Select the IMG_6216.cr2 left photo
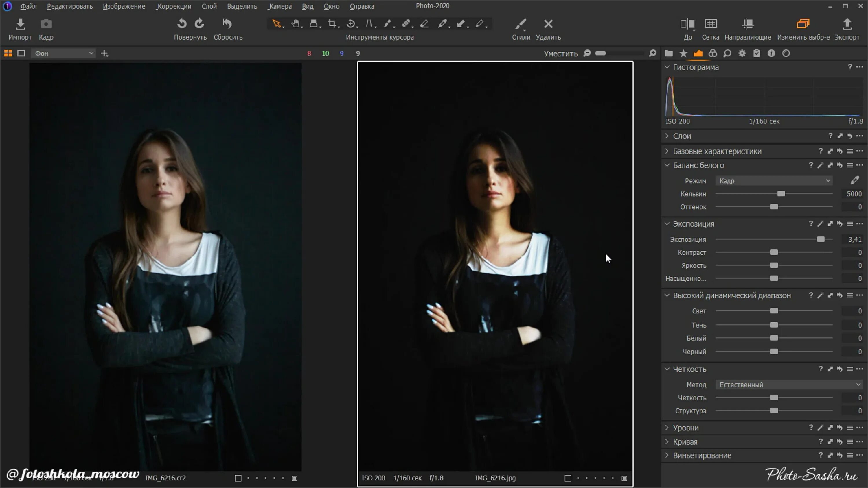 click(165, 266)
